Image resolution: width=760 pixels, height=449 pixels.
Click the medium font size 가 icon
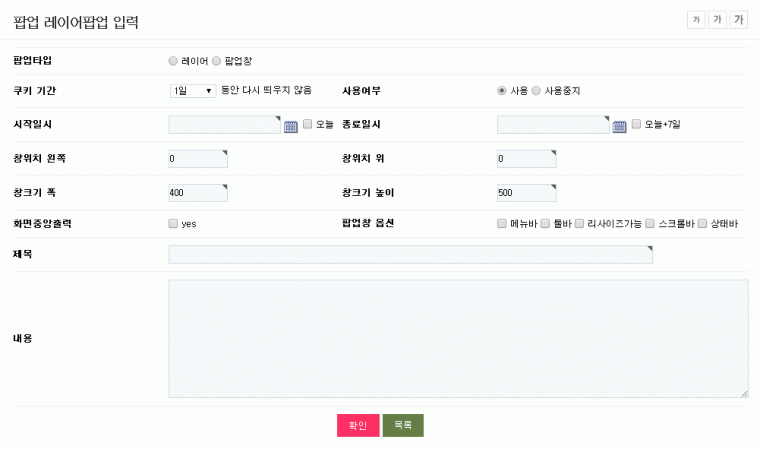click(x=717, y=20)
